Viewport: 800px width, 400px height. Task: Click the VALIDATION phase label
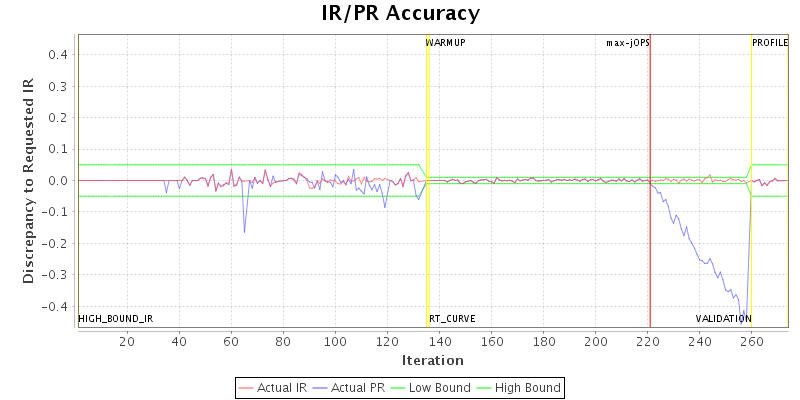(x=723, y=319)
